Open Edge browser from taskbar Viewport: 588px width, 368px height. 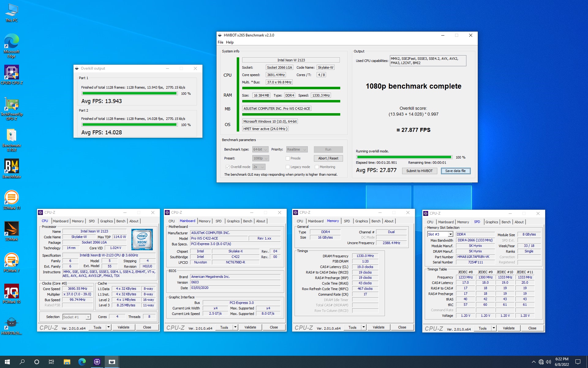[x=82, y=362]
